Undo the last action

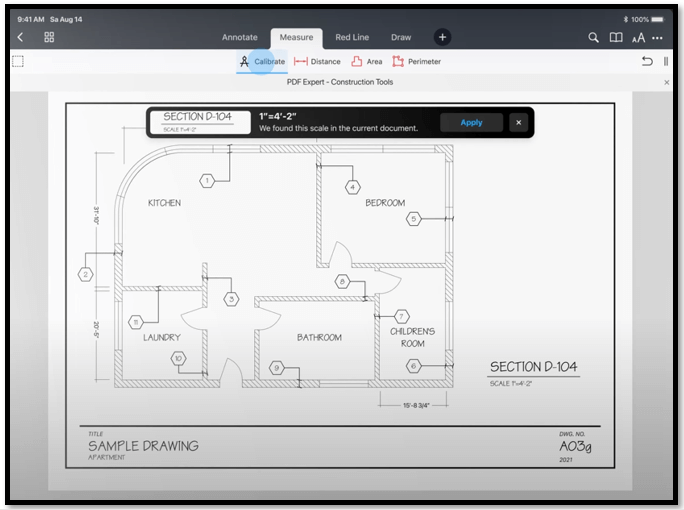pyautogui.click(x=647, y=62)
